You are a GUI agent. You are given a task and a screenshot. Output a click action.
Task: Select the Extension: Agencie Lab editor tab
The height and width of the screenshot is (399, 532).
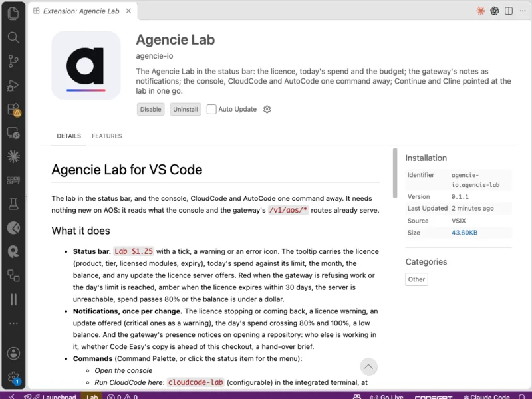81,11
